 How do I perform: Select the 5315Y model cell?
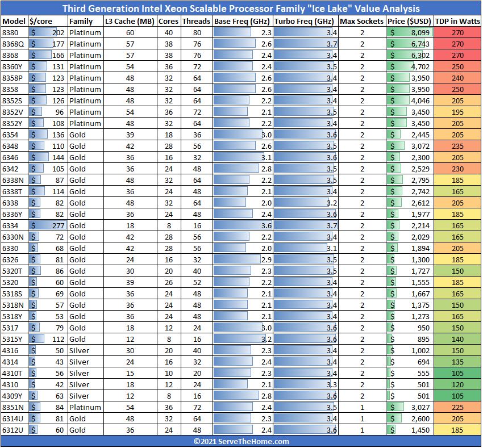(x=14, y=340)
